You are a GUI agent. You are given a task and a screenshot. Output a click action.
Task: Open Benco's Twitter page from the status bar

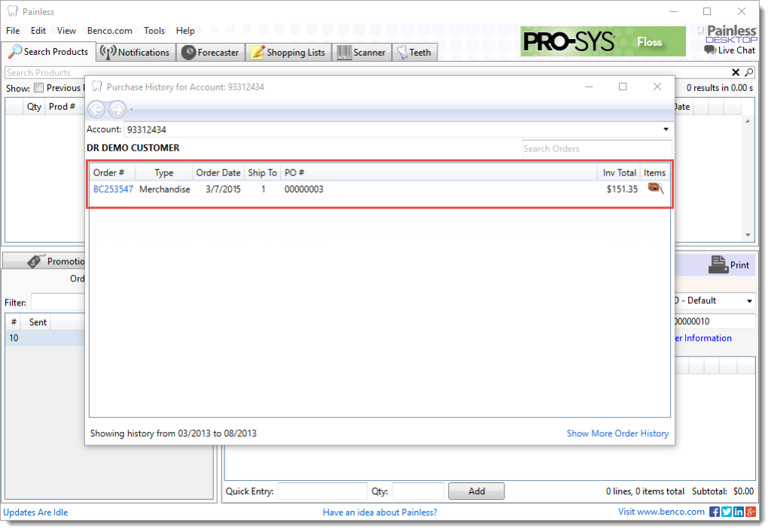[725, 512]
